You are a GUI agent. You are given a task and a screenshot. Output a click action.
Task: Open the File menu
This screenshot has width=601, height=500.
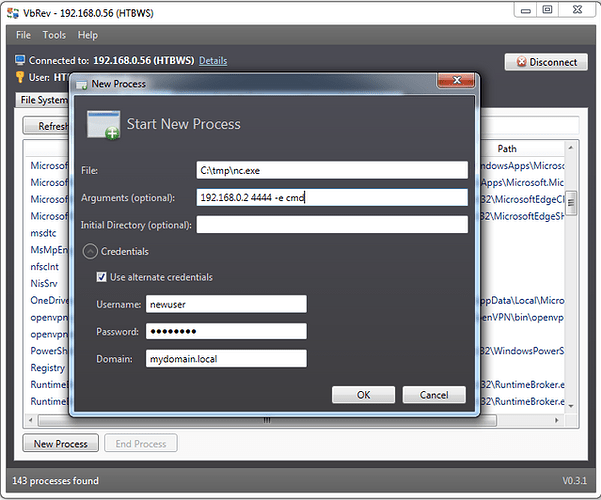click(x=23, y=35)
